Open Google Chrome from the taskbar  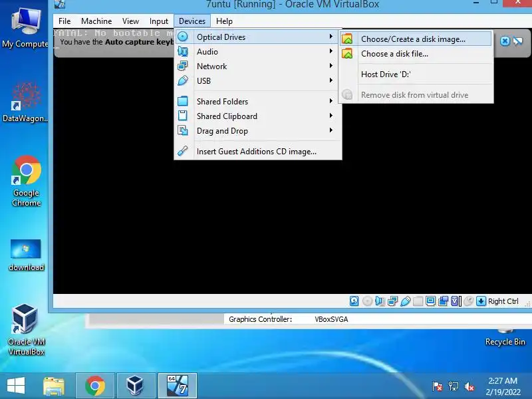[x=95, y=386]
